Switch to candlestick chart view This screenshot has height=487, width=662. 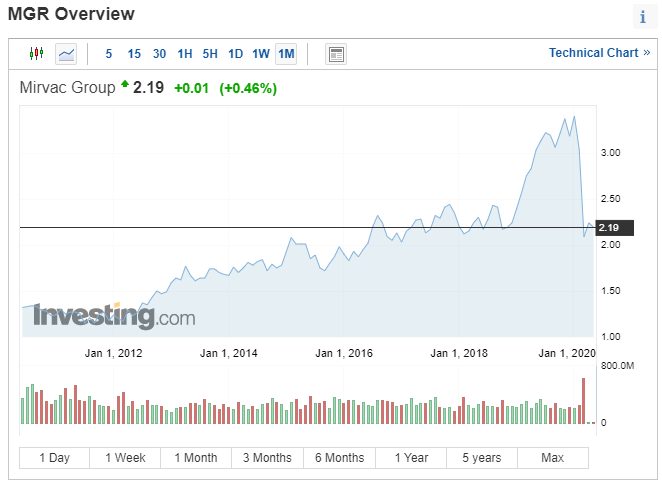(x=36, y=54)
